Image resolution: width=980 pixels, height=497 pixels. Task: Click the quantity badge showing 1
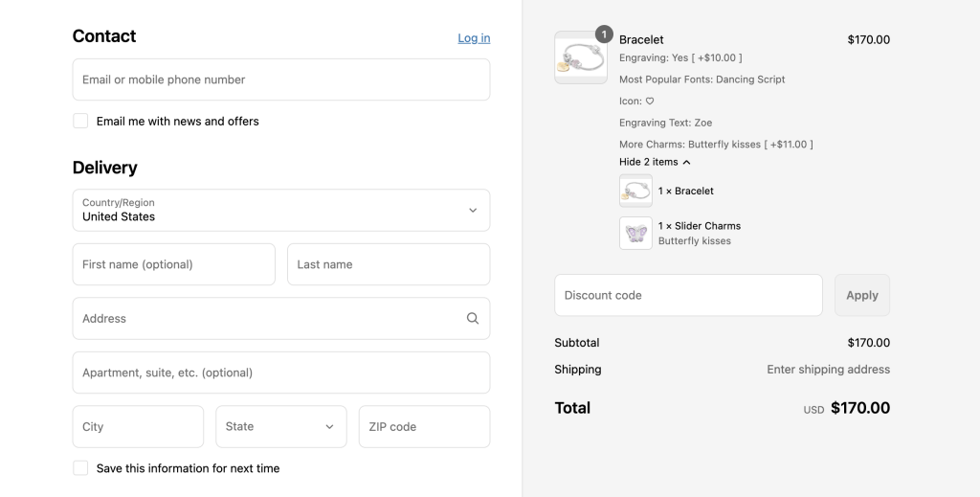pyautogui.click(x=604, y=34)
